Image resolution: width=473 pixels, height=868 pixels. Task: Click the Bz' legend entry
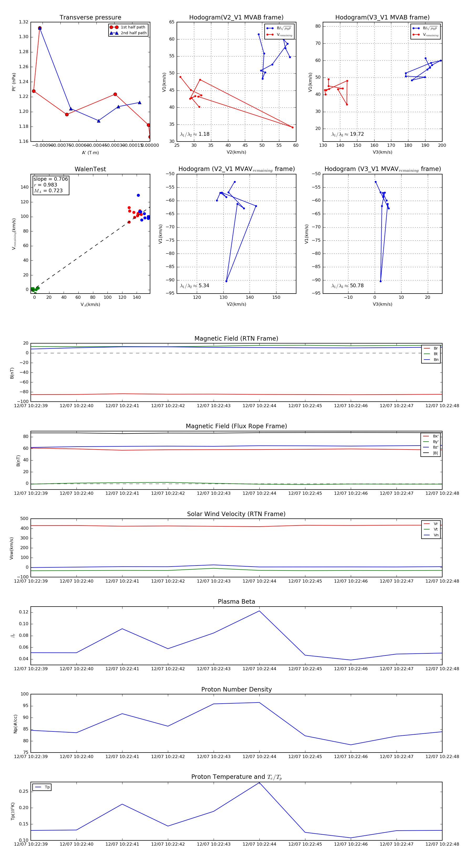point(431,447)
